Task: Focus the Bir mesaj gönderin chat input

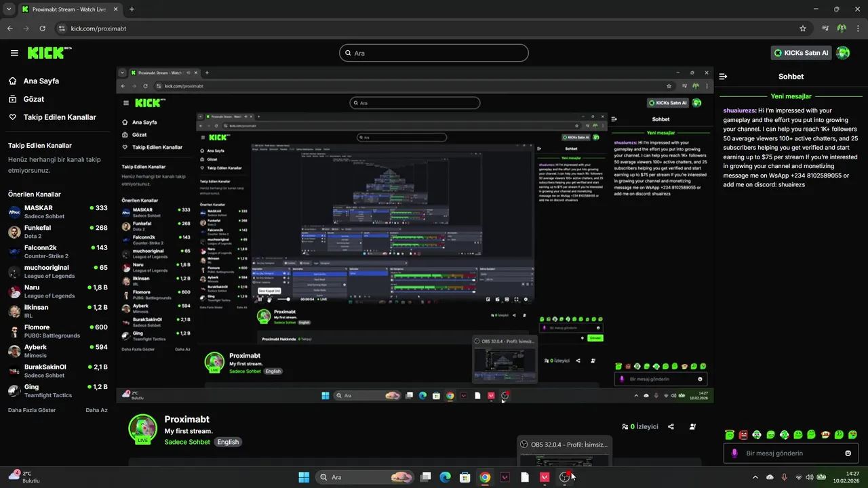Action: tap(790, 453)
